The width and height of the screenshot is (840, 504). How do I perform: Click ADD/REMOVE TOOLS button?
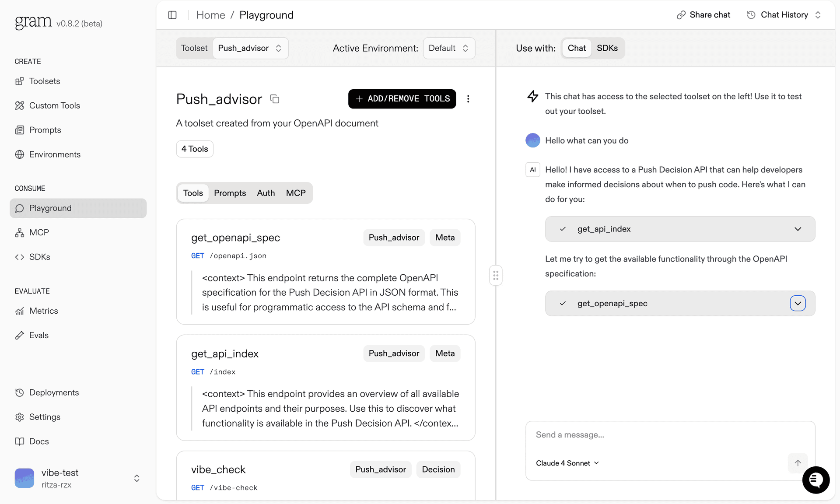click(402, 99)
